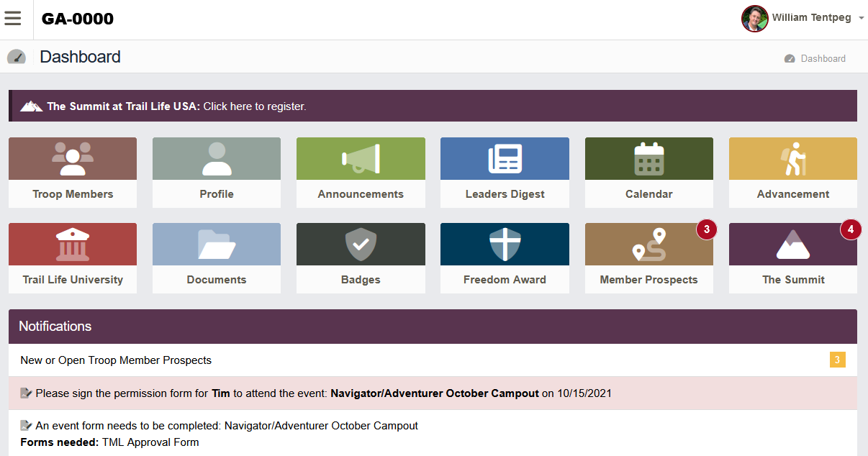Open the William Tentpeg account name menu

(x=811, y=17)
